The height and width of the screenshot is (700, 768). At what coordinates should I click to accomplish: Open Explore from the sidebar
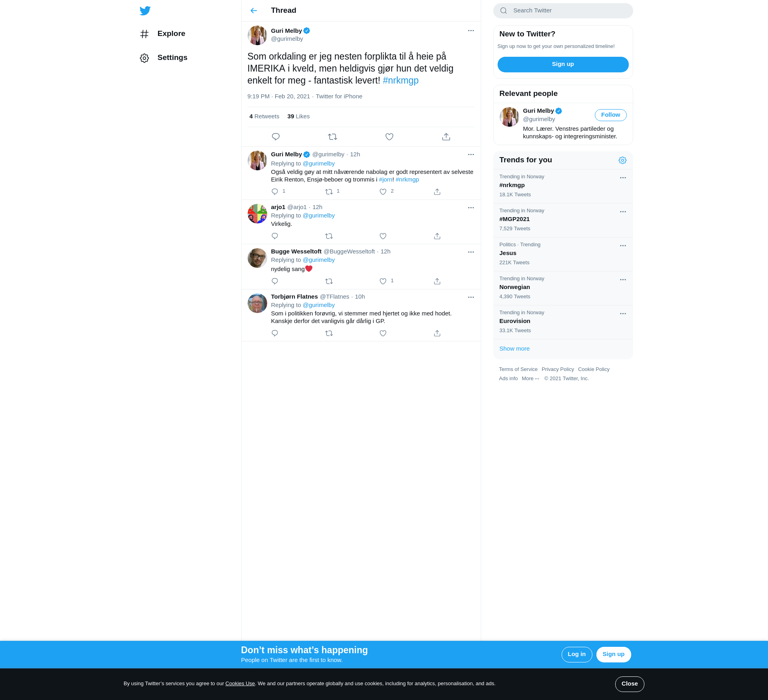pyautogui.click(x=162, y=34)
